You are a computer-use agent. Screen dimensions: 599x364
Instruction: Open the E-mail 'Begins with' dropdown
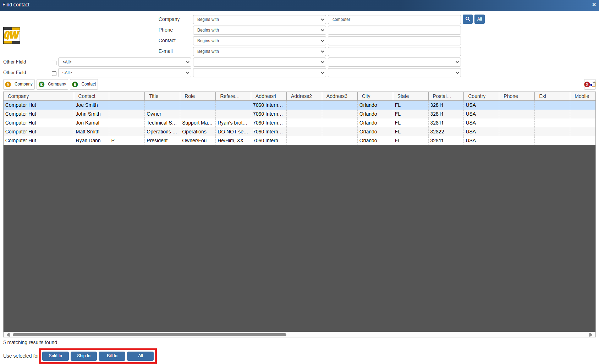coord(259,51)
